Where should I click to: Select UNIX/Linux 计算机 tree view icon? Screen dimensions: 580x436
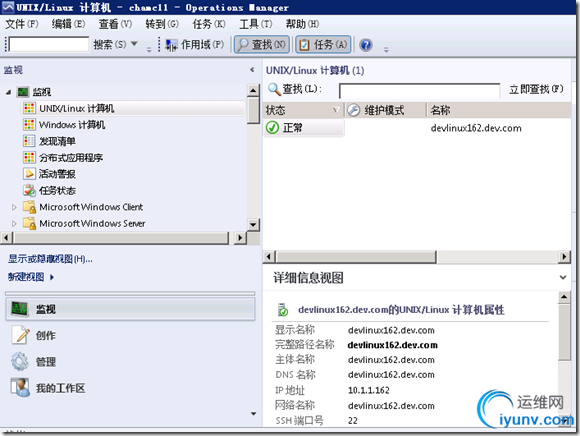[29, 108]
